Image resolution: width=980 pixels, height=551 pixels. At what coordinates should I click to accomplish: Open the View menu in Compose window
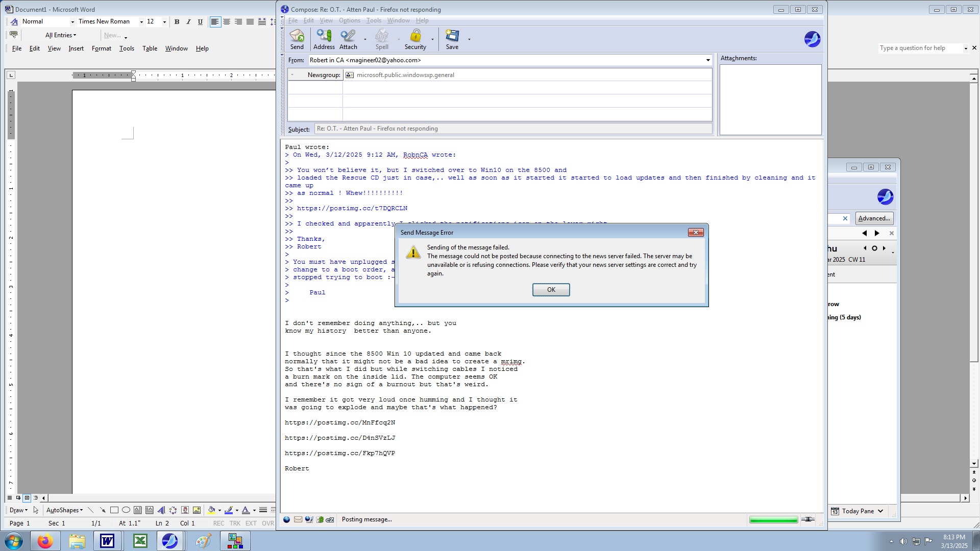click(326, 20)
